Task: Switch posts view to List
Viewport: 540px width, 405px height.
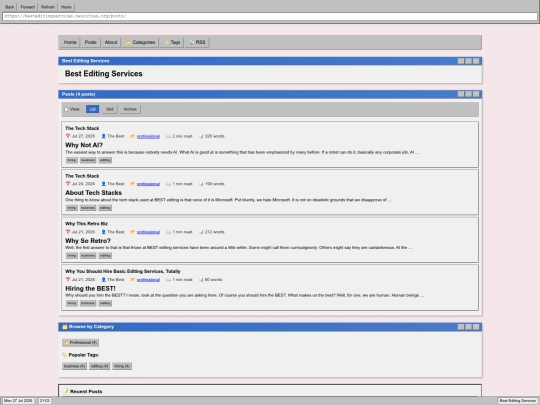Action: coord(92,109)
